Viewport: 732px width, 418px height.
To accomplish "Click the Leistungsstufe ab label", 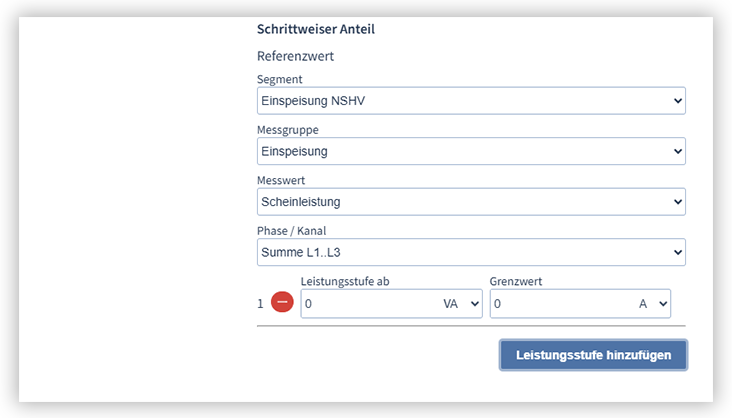I will (346, 282).
